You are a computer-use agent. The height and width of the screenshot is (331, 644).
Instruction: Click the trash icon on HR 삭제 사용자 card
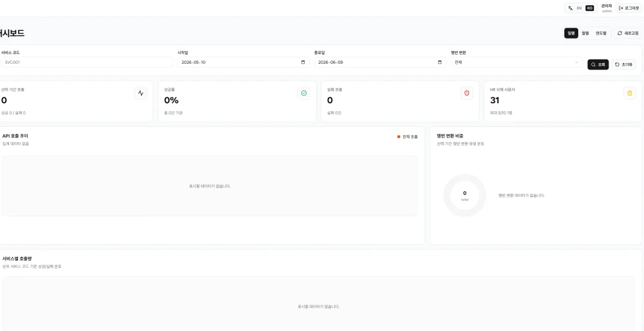pyautogui.click(x=630, y=93)
